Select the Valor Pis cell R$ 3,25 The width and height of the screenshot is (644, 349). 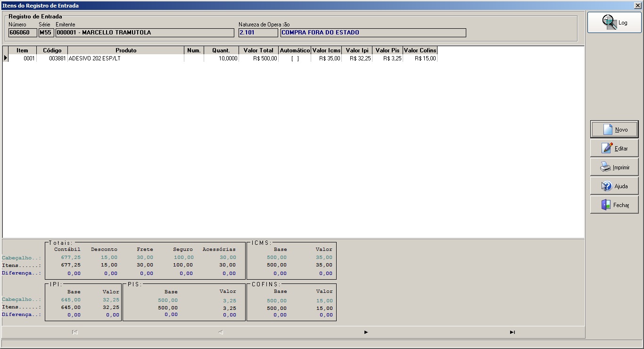coord(388,58)
